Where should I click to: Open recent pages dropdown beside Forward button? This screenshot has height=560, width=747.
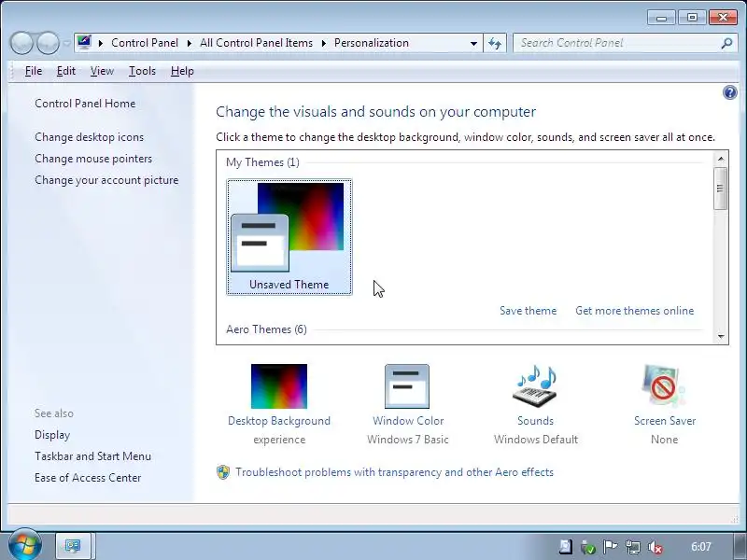(x=66, y=43)
